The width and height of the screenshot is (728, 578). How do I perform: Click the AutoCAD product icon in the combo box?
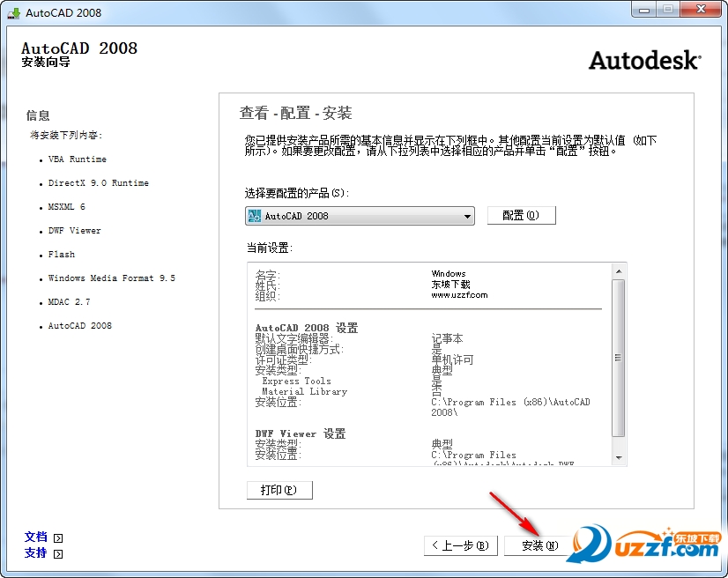(x=255, y=216)
